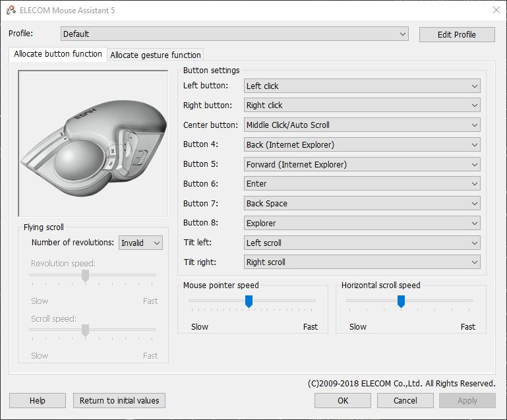Select the Allocate button function tab

coord(58,54)
